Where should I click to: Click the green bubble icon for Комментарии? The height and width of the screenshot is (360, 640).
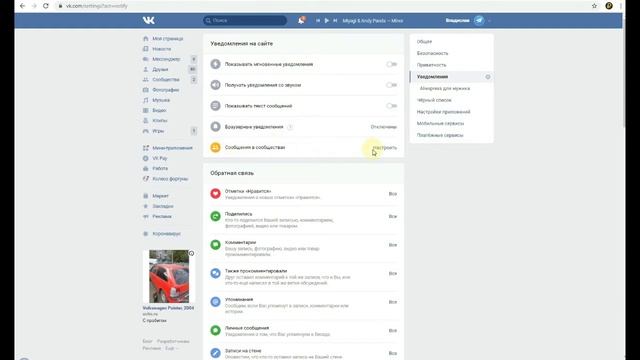[216, 245]
